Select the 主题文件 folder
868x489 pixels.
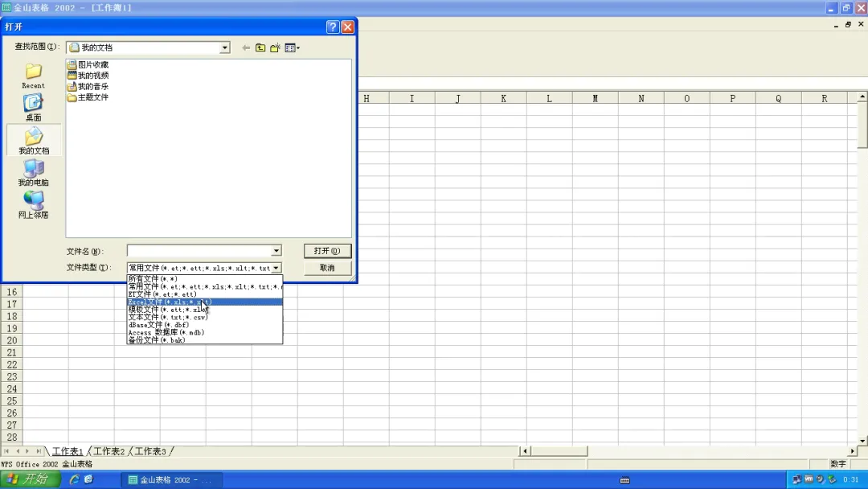pyautogui.click(x=88, y=97)
